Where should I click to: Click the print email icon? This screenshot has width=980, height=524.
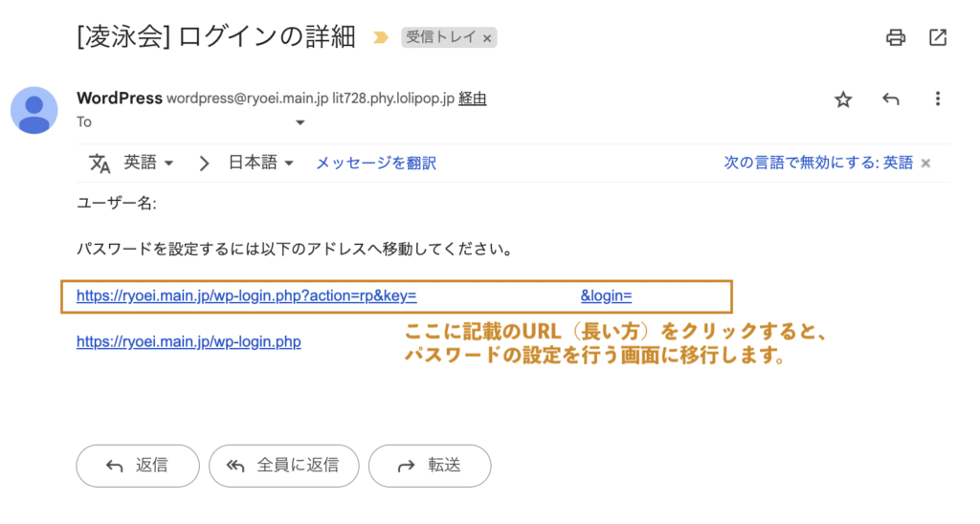[896, 38]
